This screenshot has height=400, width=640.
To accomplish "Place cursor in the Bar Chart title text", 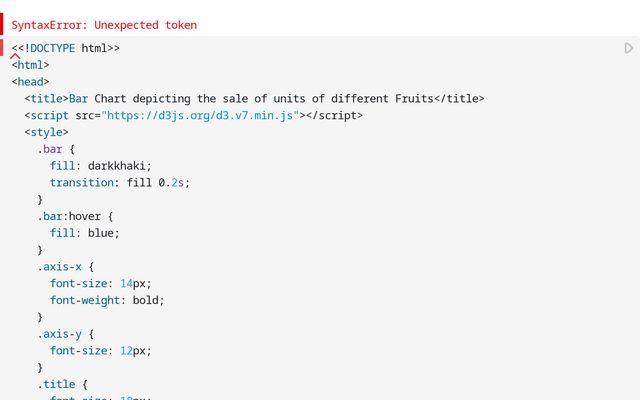I will coord(250,98).
